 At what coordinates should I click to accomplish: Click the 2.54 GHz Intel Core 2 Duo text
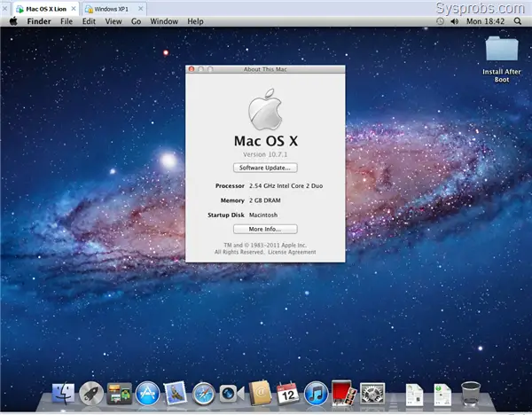click(286, 186)
